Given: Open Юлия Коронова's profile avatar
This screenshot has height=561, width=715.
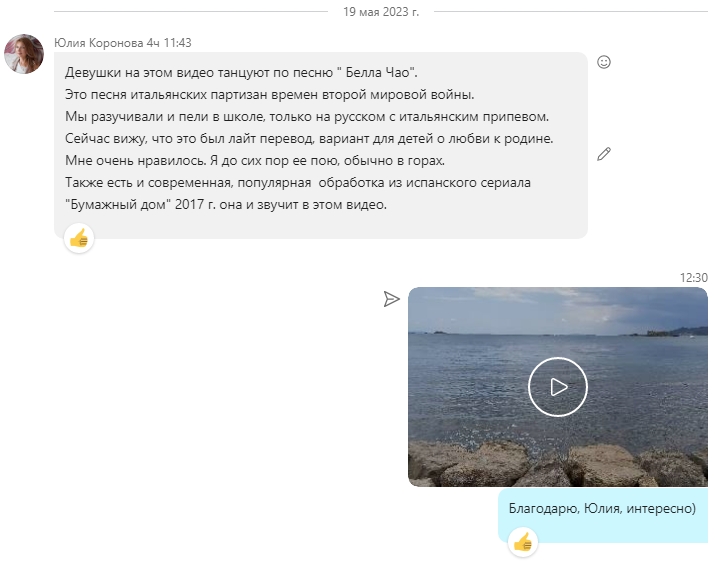Looking at the screenshot, I should (x=24, y=54).
